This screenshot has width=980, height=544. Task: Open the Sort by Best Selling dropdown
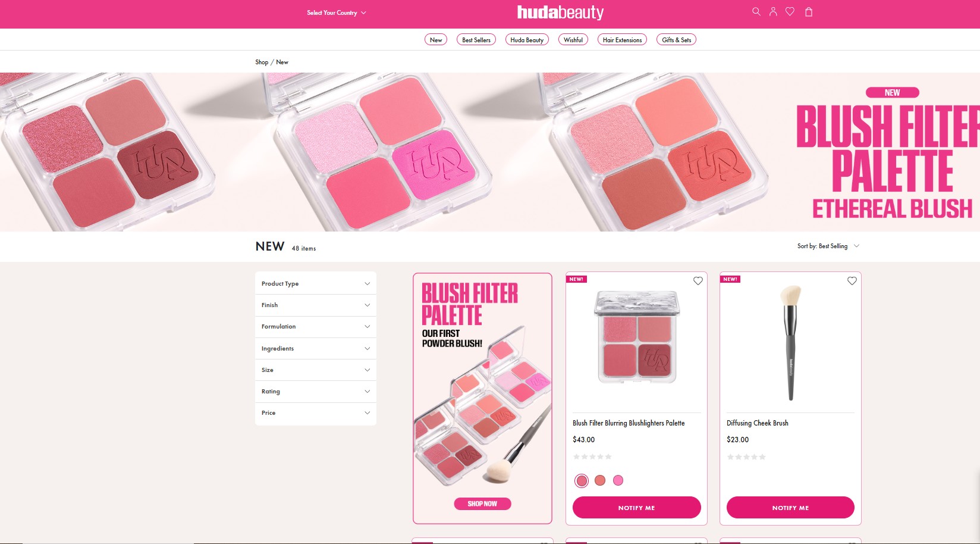click(828, 246)
